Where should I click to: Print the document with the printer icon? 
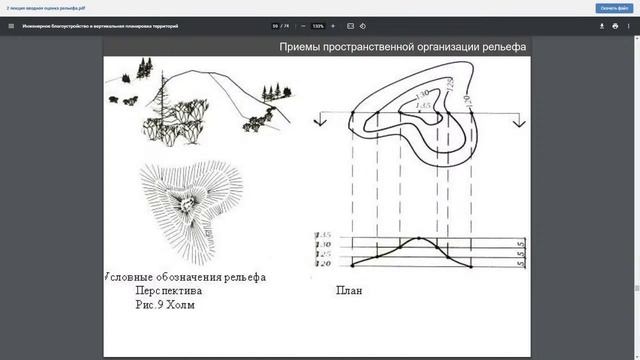coord(615,26)
